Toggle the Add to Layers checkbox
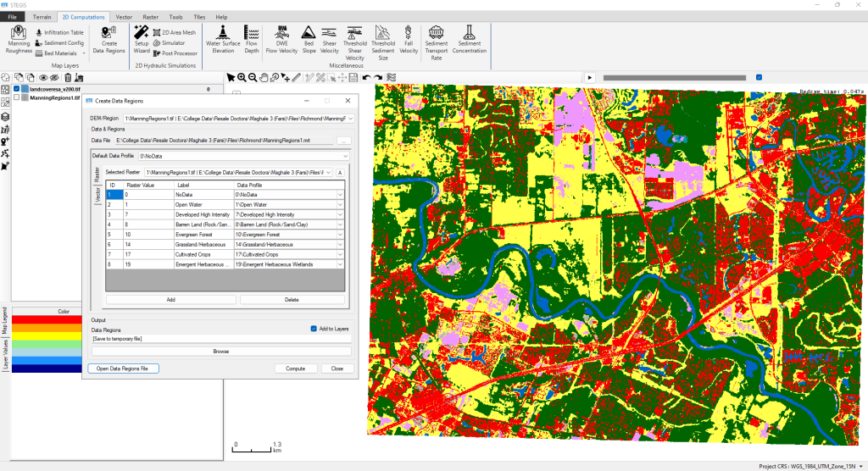Image resolution: width=868 pixels, height=471 pixels. point(314,329)
